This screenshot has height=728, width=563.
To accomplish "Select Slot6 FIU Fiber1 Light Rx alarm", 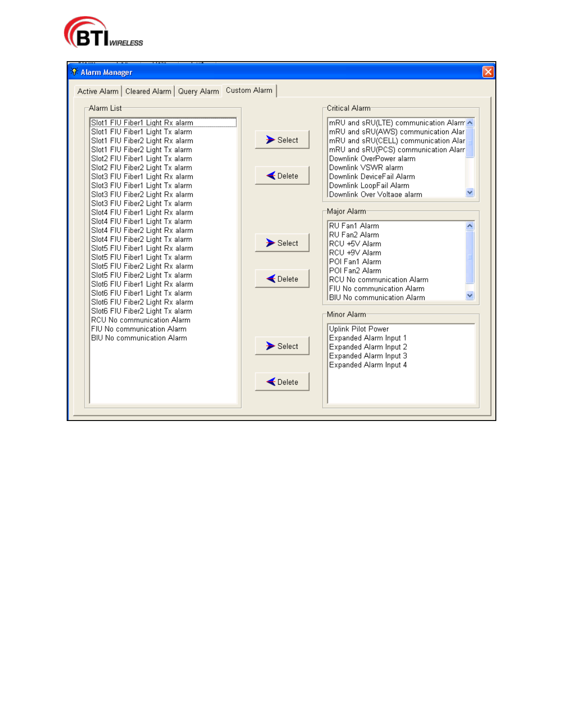I will click(163, 284).
